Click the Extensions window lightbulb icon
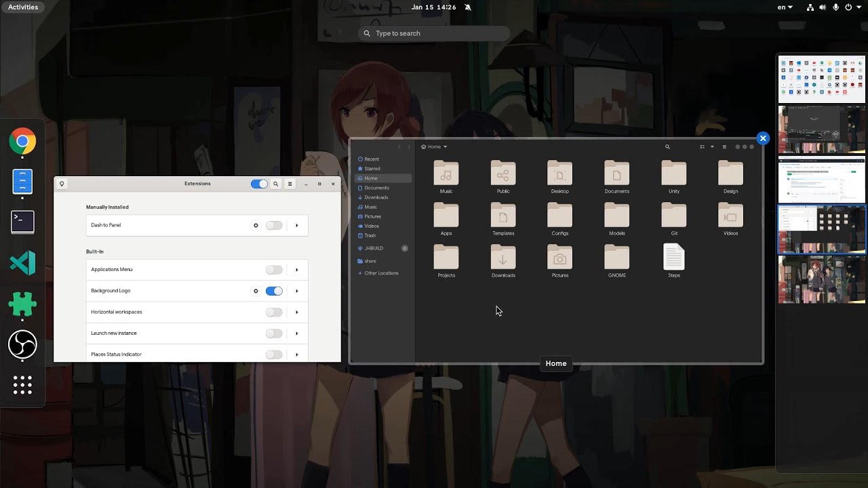 pyautogui.click(x=62, y=184)
